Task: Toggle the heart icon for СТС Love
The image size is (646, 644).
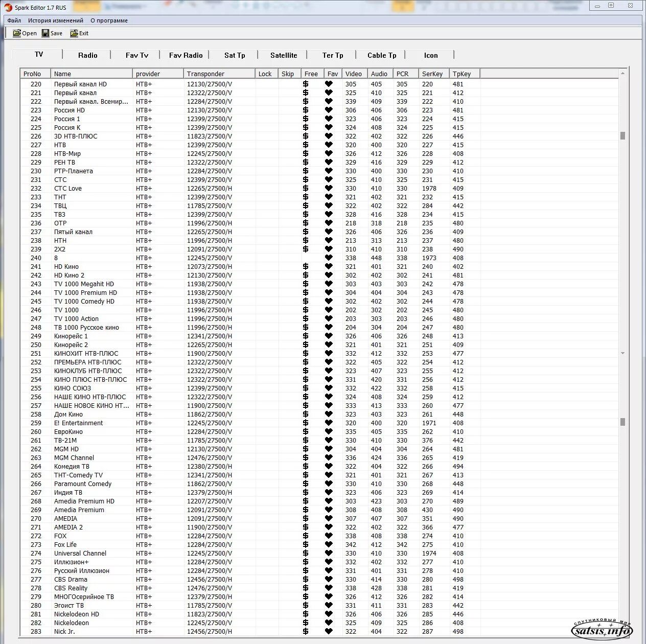Action: [329, 188]
